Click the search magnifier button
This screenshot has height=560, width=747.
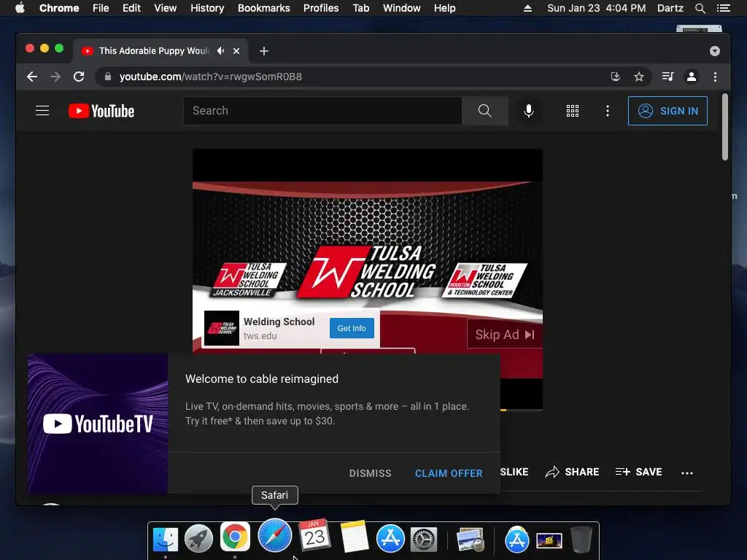[x=484, y=111]
